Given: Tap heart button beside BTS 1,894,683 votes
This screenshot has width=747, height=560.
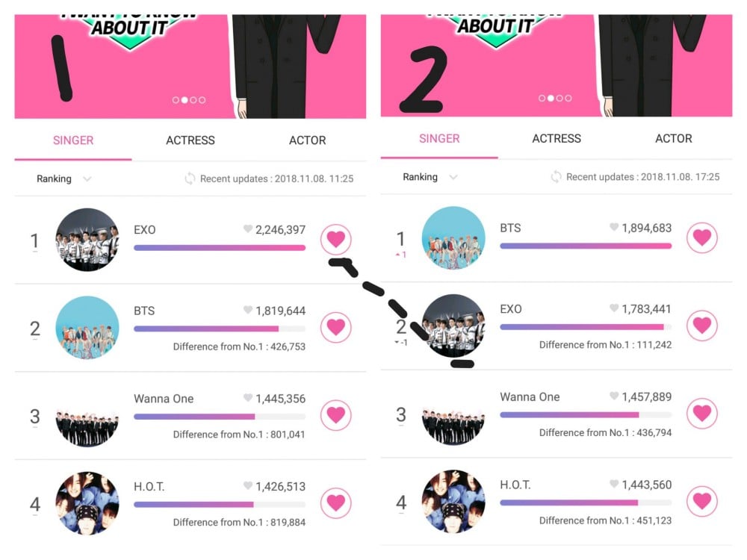Looking at the screenshot, I should pyautogui.click(x=702, y=237).
